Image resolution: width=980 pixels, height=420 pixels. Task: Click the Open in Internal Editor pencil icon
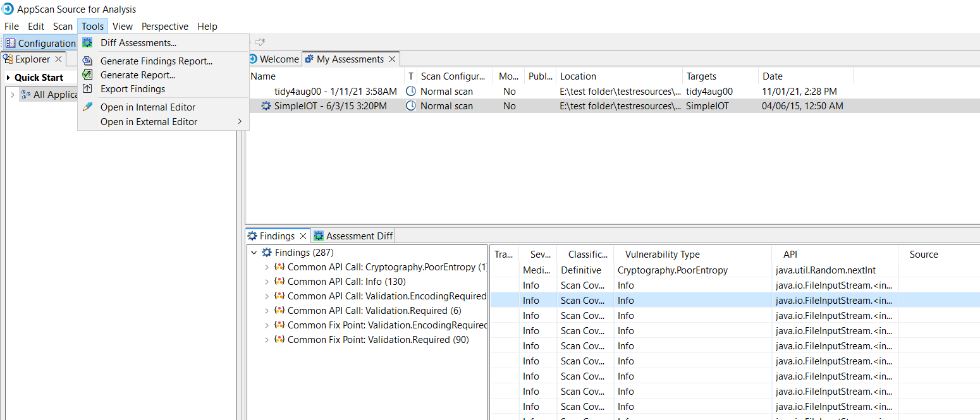[87, 107]
